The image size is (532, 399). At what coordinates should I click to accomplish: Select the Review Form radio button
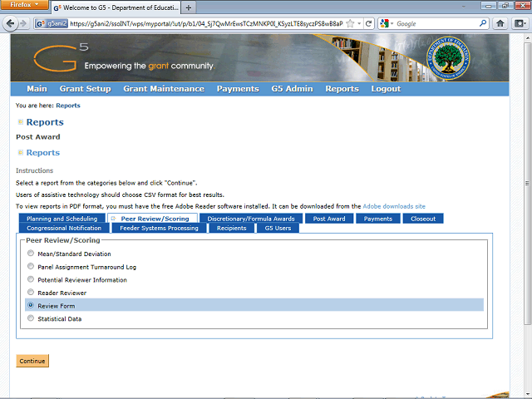pyautogui.click(x=31, y=305)
